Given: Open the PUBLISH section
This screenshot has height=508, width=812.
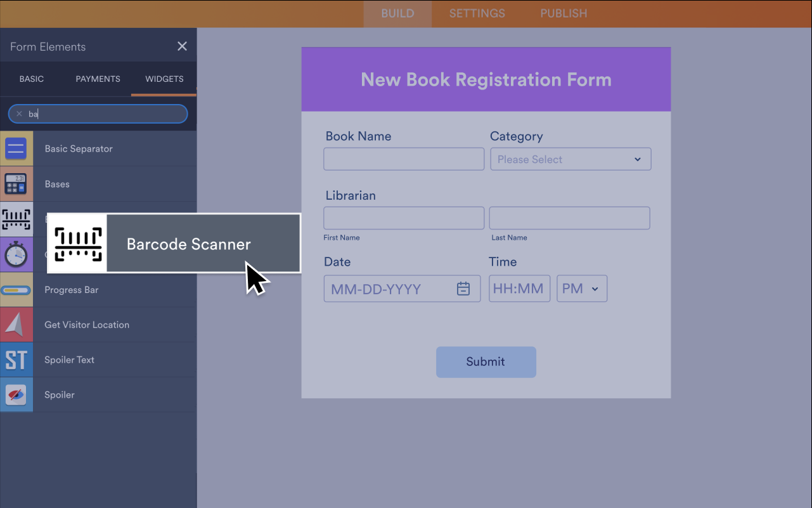Looking at the screenshot, I should [x=563, y=13].
